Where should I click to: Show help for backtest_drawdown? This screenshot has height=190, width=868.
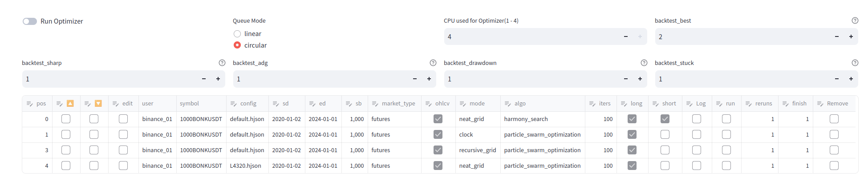point(644,63)
